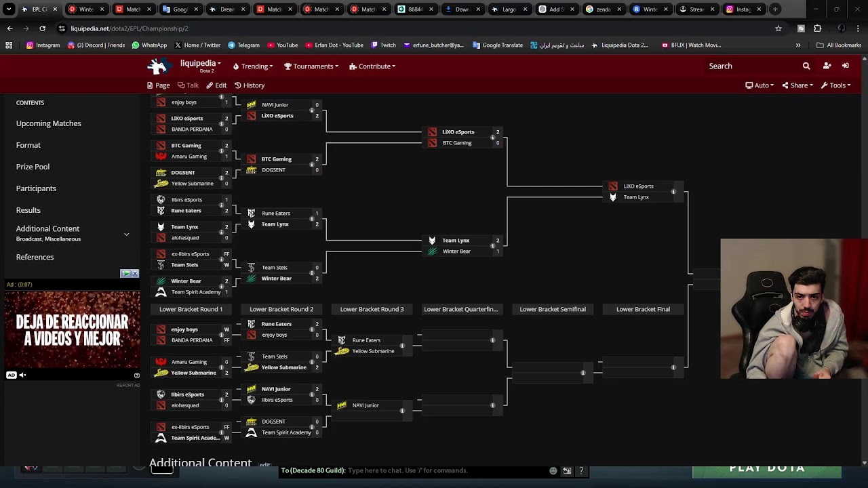Open info for Ilbirs eSports vs alohasquad match

click(221, 400)
